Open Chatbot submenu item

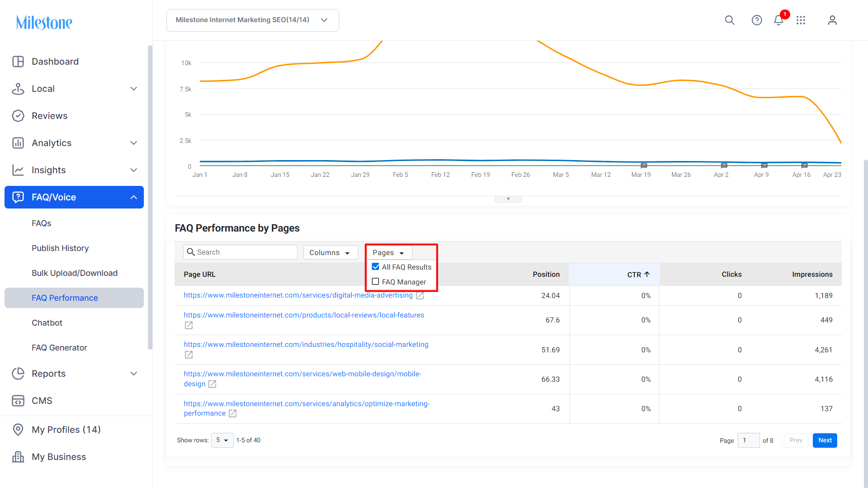click(47, 323)
